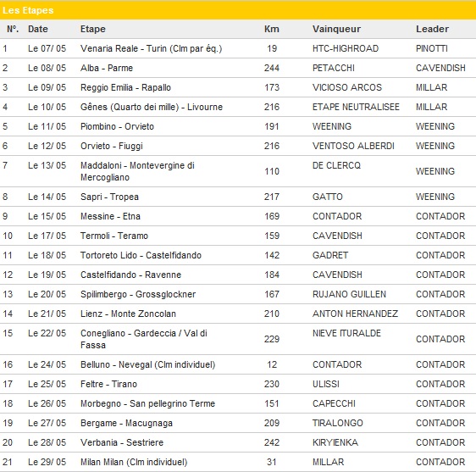
Task: Click the Belluno - Nevegal time trial stage
Action: 148,364
